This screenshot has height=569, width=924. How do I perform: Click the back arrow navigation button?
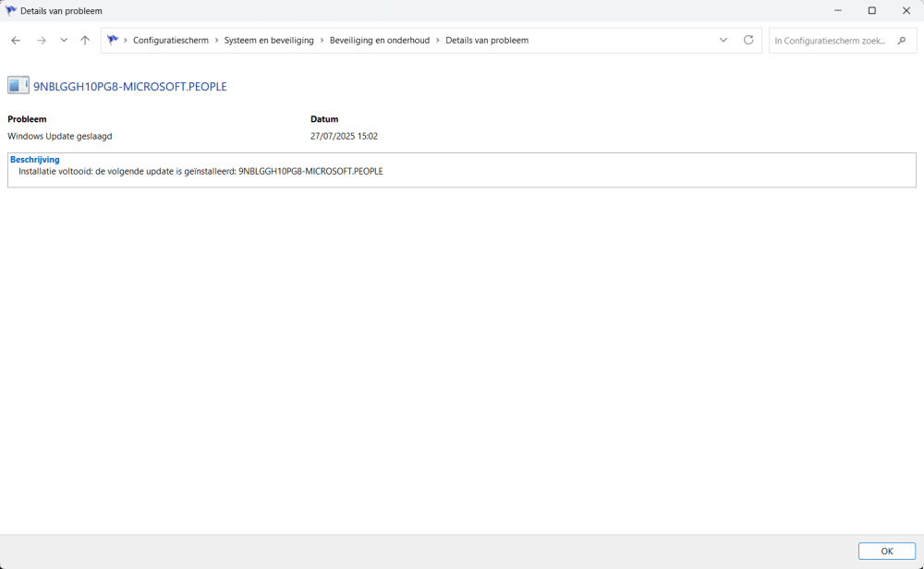click(x=16, y=41)
